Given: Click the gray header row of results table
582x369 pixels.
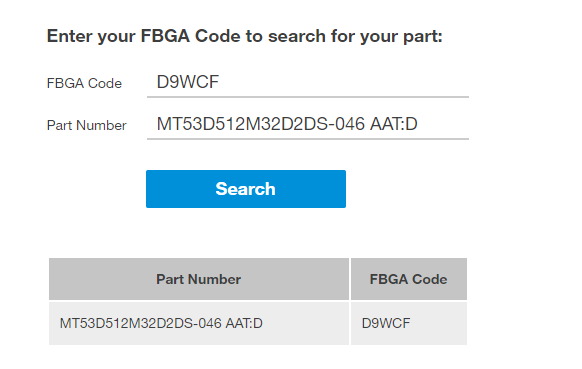Looking at the screenshot, I should pyautogui.click(x=258, y=279).
